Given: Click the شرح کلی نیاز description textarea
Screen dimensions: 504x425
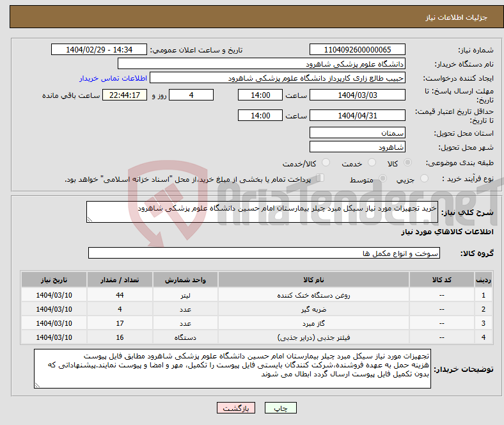Looking at the screenshot, I should tap(262, 212).
